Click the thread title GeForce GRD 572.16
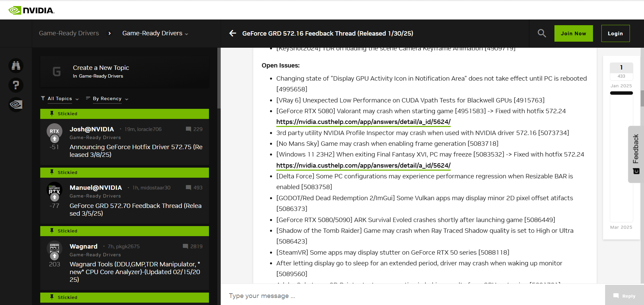Image resolution: width=644 pixels, height=305 pixels. pos(328,33)
